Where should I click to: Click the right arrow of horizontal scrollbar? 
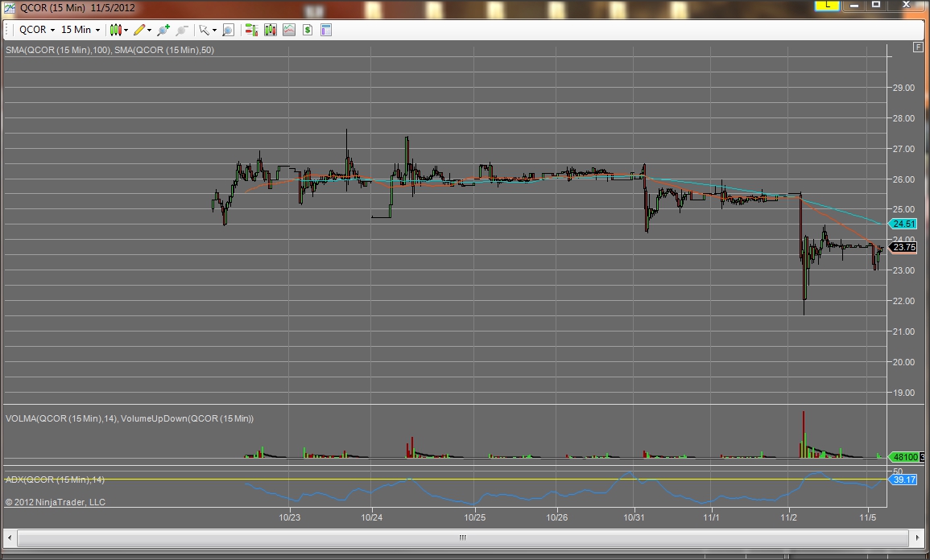pyautogui.click(x=917, y=538)
